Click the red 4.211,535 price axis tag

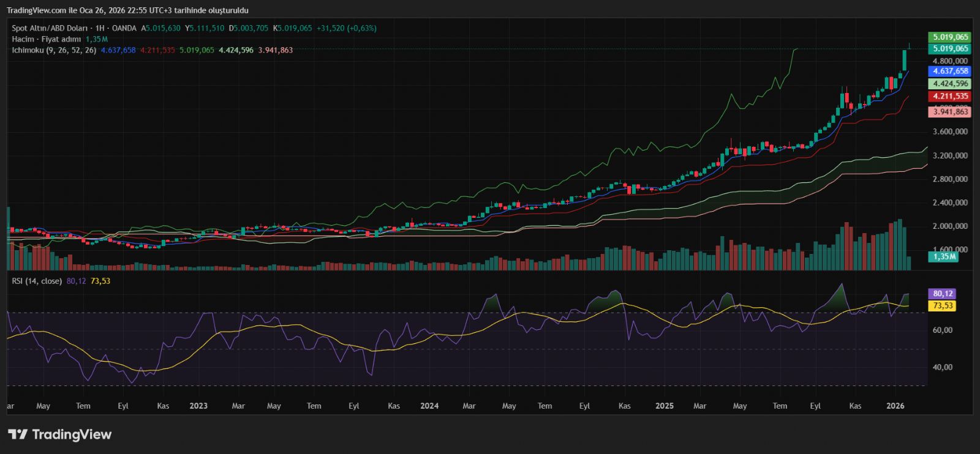(950, 96)
